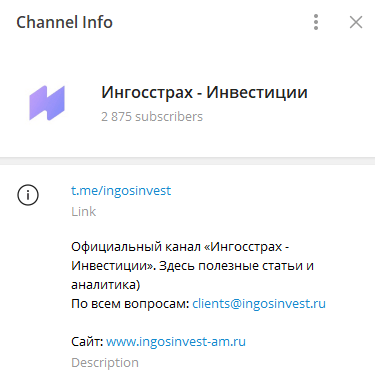Click the Description label text
This screenshot has height=381, width=375.
click(105, 363)
